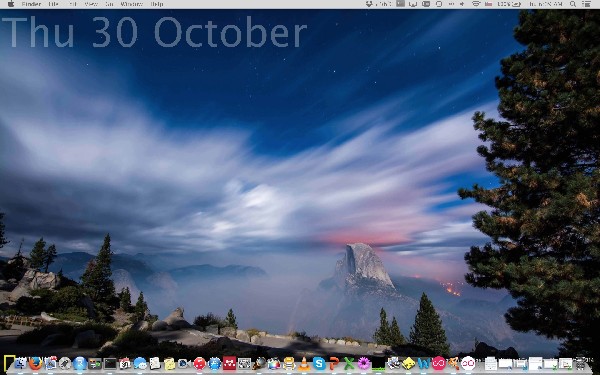The height and width of the screenshot is (375, 600).
Task: Open Skype from the Dock
Action: pyautogui.click(x=319, y=363)
